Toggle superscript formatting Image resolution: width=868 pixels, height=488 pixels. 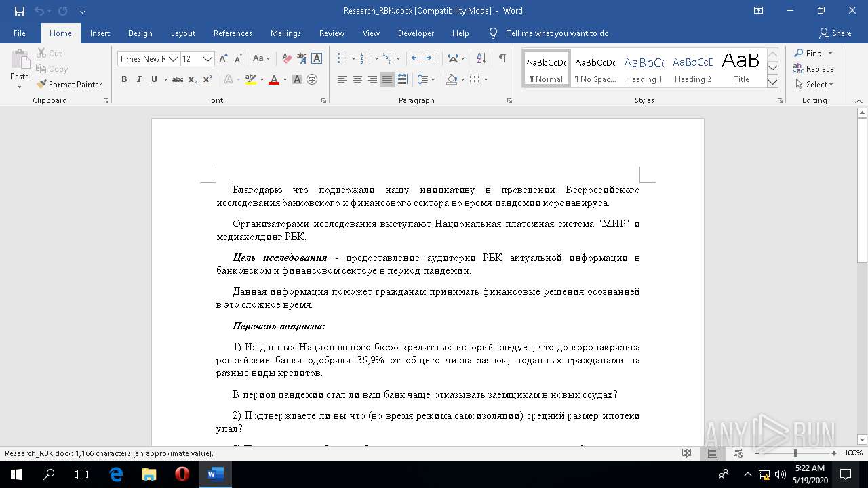[x=208, y=79]
